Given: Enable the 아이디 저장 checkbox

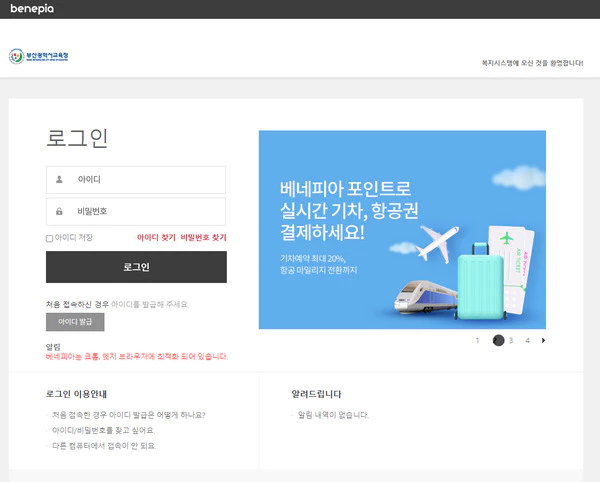Looking at the screenshot, I should [49, 238].
